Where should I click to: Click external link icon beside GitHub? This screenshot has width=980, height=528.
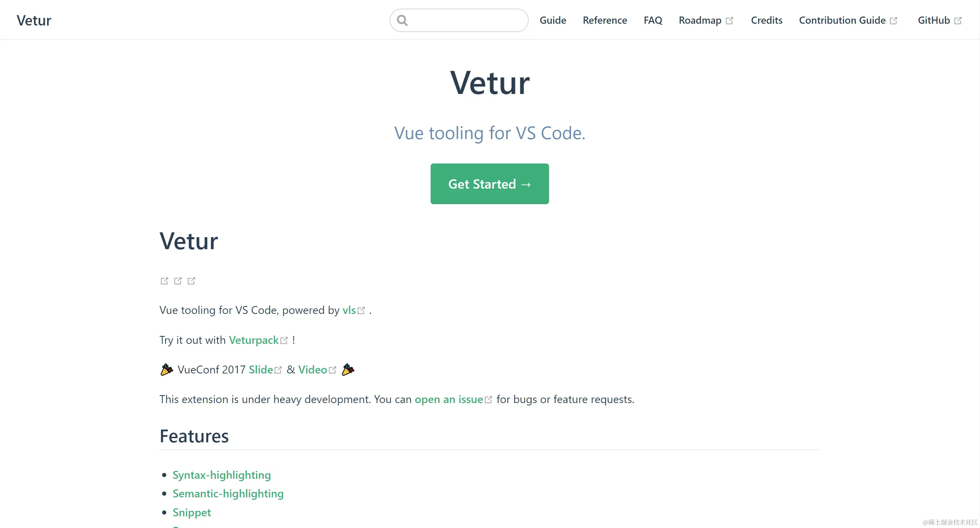958,21
